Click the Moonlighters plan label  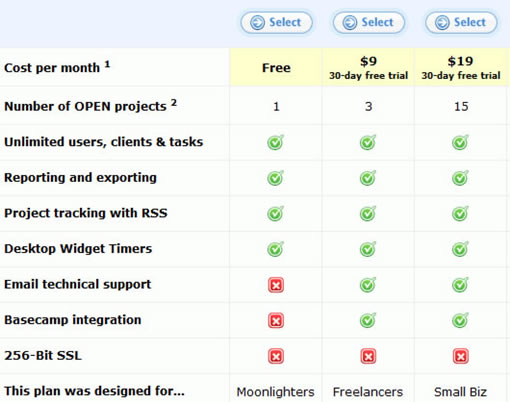[276, 392]
